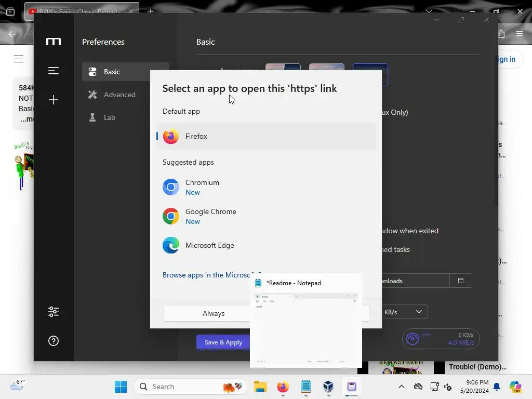This screenshot has width=532, height=399.
Task: Open a new Firefox tab with plus
Action: click(151, 11)
